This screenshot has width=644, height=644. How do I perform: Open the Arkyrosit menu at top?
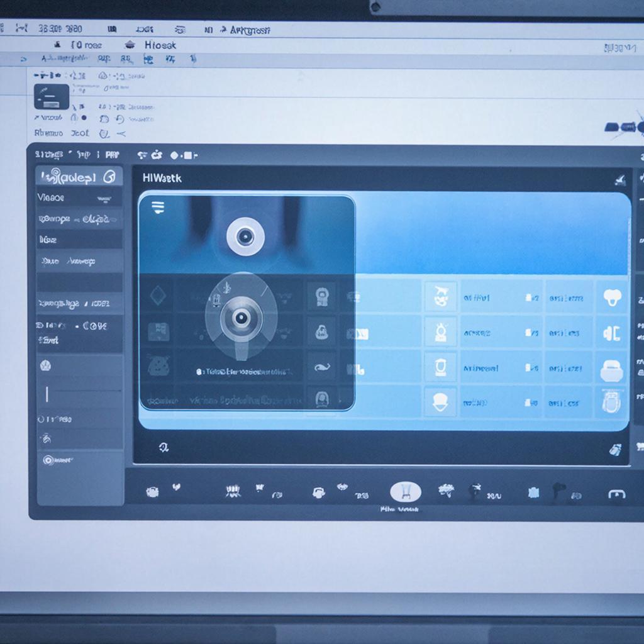pyautogui.click(x=250, y=30)
